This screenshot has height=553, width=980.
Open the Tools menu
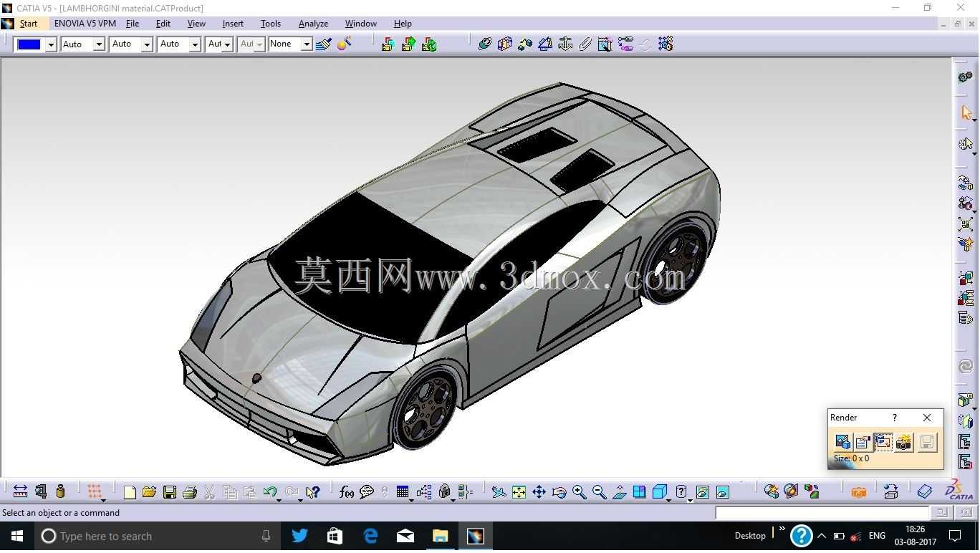pos(270,24)
